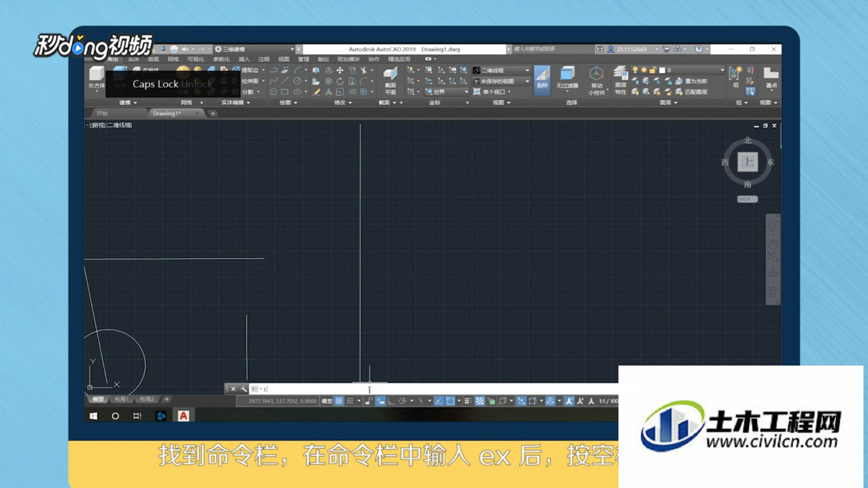Image resolution: width=868 pixels, height=488 pixels.
Task: Open the World (世界) UCS dropdown
Action: pos(446,92)
